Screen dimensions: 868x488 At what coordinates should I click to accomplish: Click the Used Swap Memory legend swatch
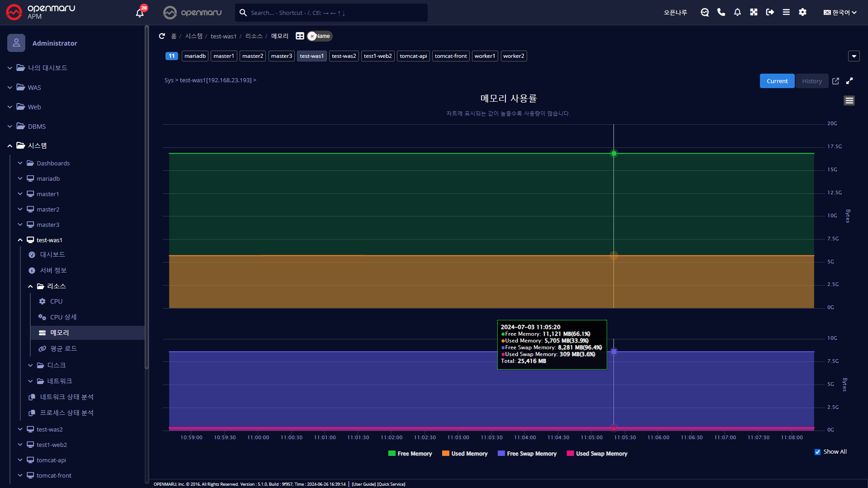(x=570, y=454)
